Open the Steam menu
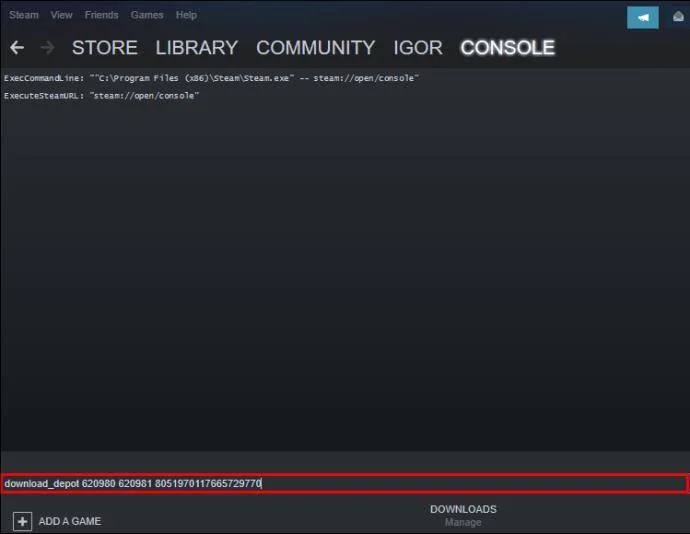This screenshot has width=690, height=534. coord(24,15)
